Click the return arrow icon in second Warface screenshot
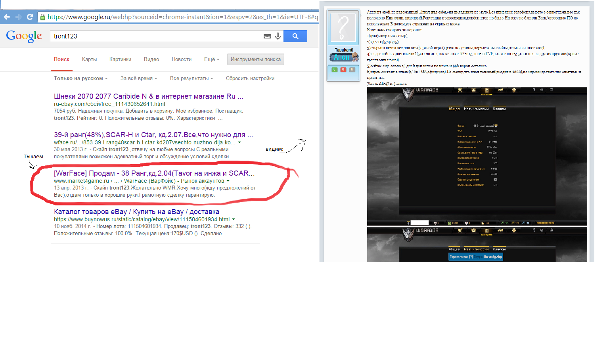 point(551,229)
